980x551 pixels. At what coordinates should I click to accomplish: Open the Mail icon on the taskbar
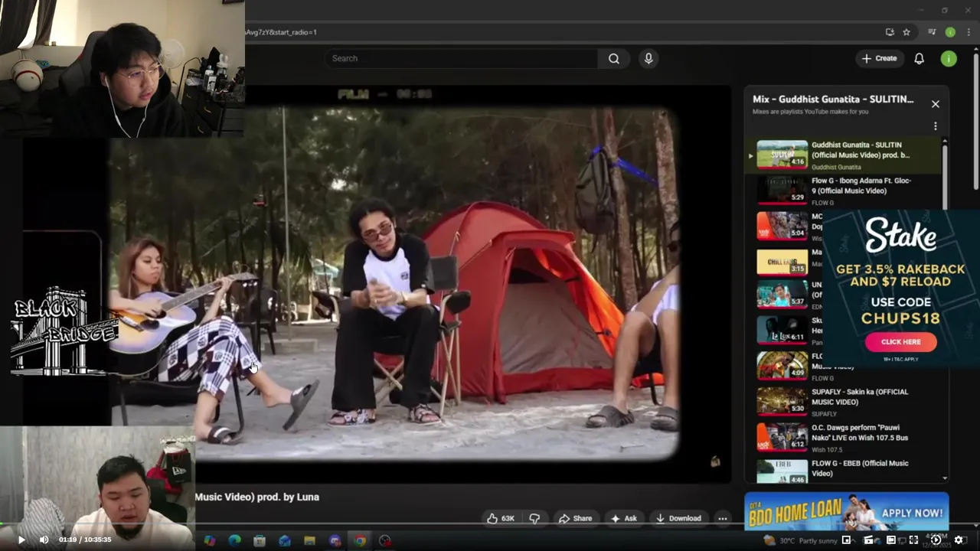pos(285,540)
